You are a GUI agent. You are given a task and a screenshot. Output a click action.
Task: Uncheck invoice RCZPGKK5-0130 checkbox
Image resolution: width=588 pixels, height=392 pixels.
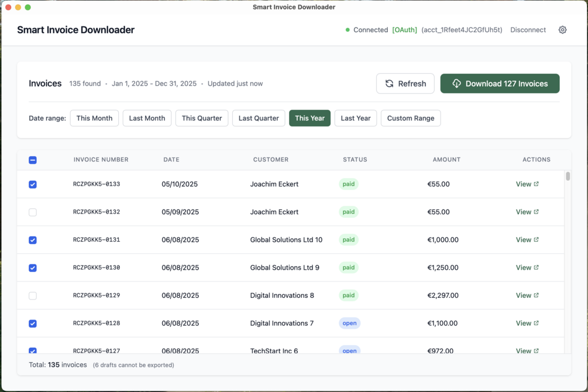click(x=33, y=267)
